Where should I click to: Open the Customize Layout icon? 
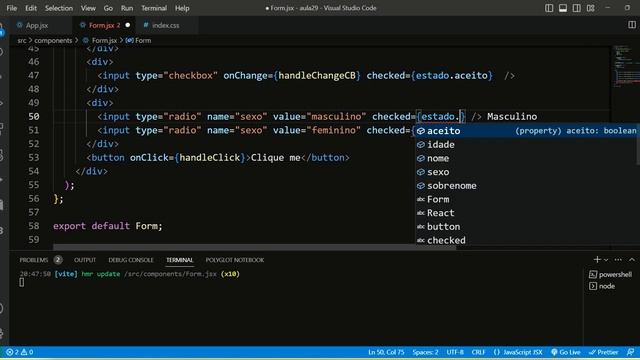click(x=591, y=8)
